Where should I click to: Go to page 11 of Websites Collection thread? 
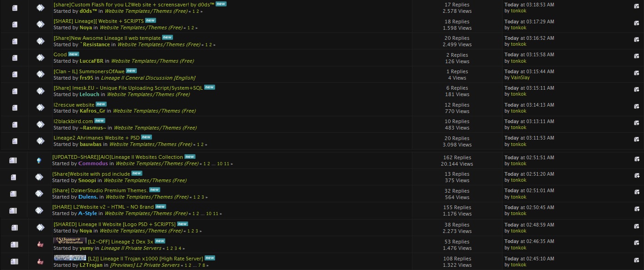227,164
